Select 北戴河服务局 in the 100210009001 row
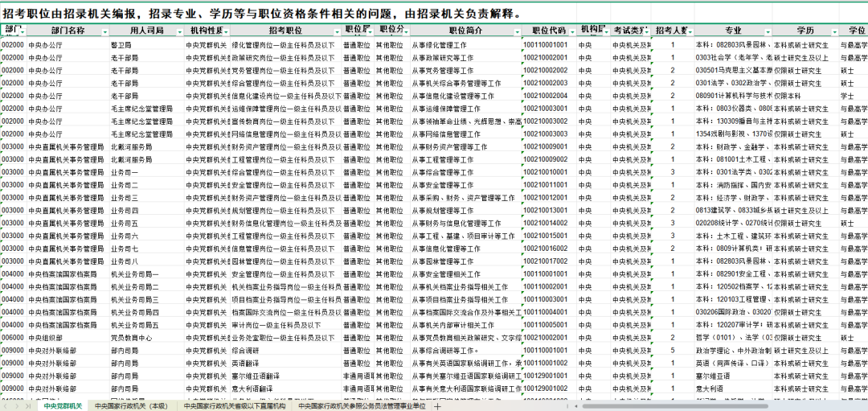The width and height of the screenshot is (868, 411). coord(146,147)
